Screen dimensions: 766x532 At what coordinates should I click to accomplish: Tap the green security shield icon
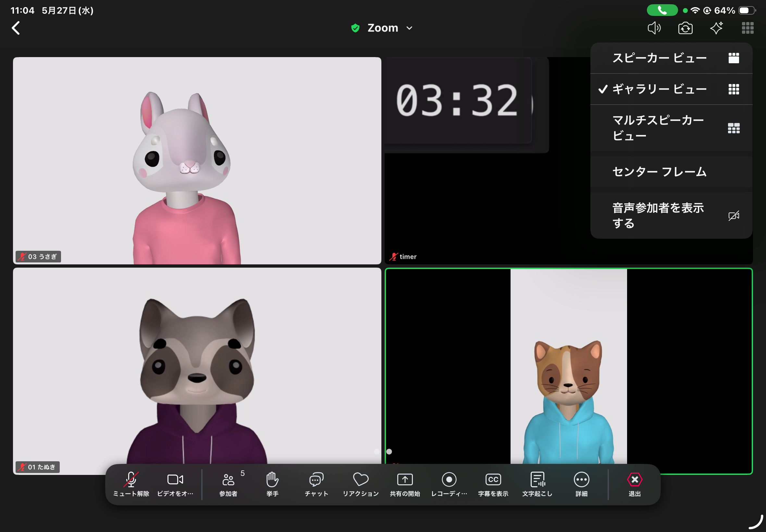click(x=355, y=28)
